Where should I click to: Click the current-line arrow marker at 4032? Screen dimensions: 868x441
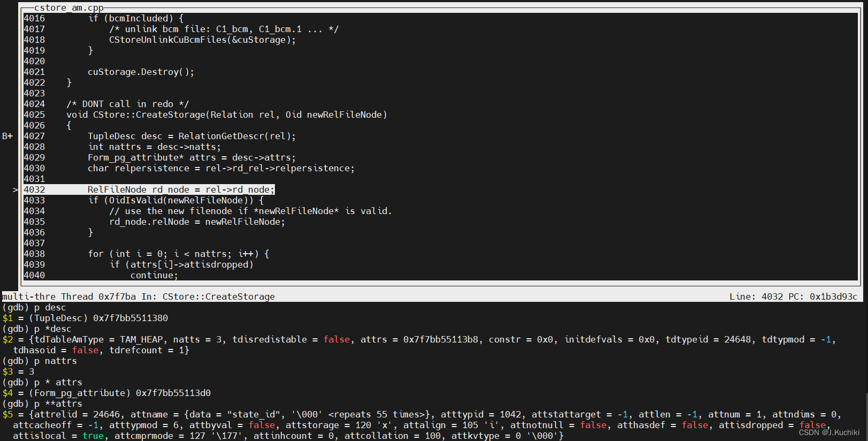click(16, 189)
